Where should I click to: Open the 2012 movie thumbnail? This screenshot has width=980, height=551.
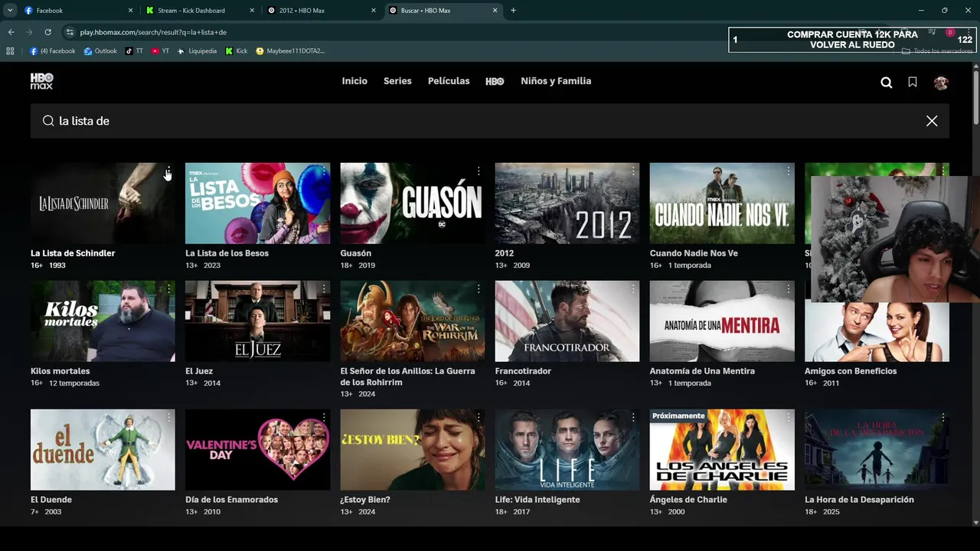pos(567,203)
